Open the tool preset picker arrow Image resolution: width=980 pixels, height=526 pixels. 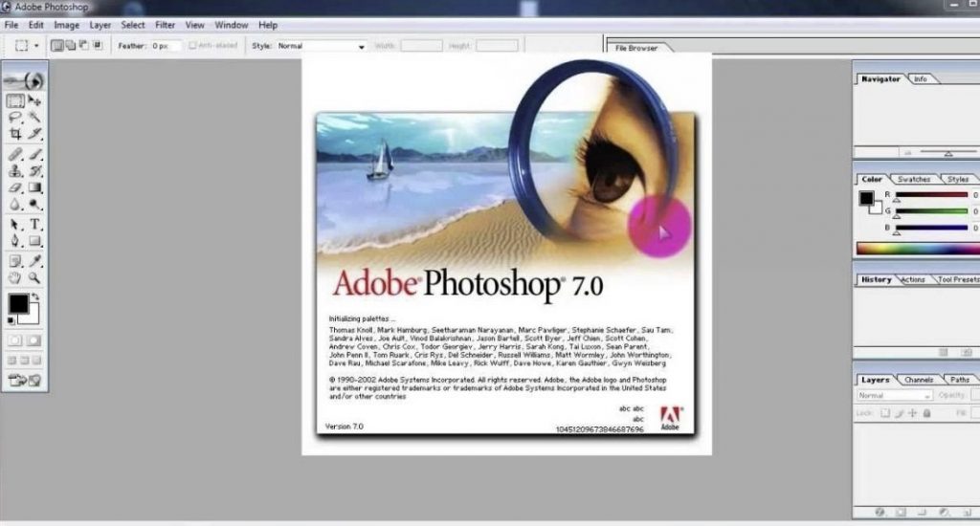pos(36,46)
